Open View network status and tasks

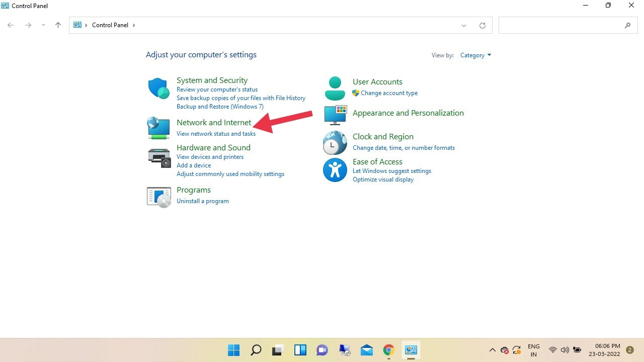[216, 134]
